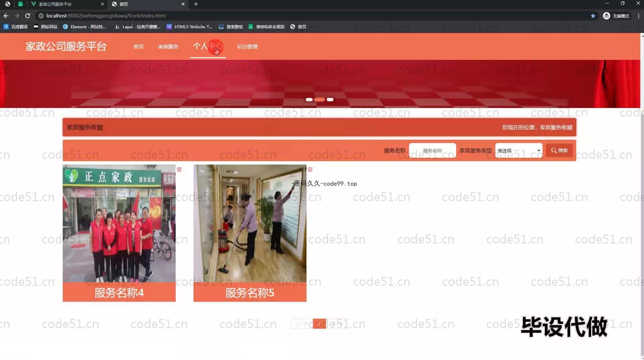Open 家政服务 in the site navigation
This screenshot has width=644, height=360.
(x=168, y=46)
